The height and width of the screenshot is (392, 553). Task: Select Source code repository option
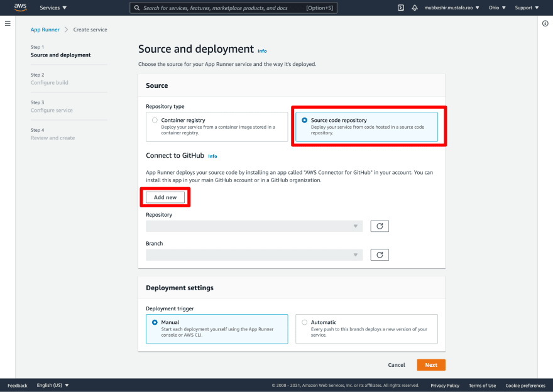[x=366, y=127]
